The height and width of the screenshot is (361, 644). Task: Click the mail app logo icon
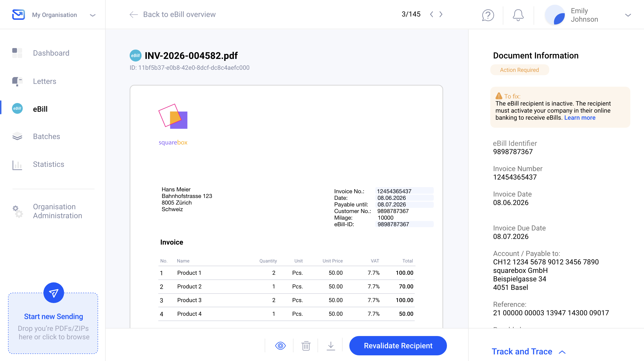click(x=18, y=14)
